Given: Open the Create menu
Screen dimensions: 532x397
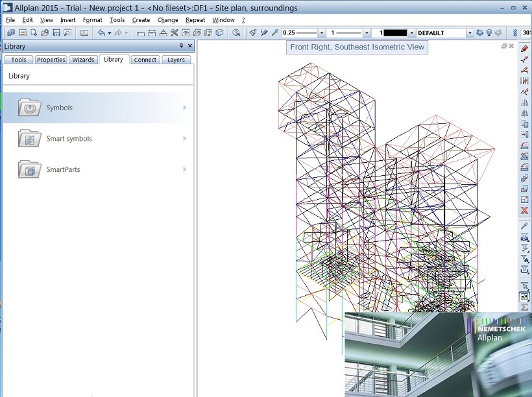Looking at the screenshot, I should point(141,20).
